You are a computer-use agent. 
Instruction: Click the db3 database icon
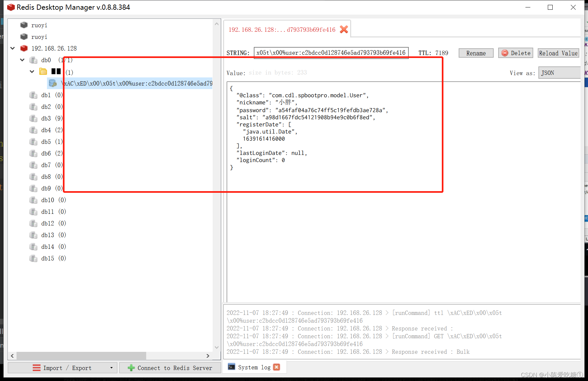click(x=33, y=118)
